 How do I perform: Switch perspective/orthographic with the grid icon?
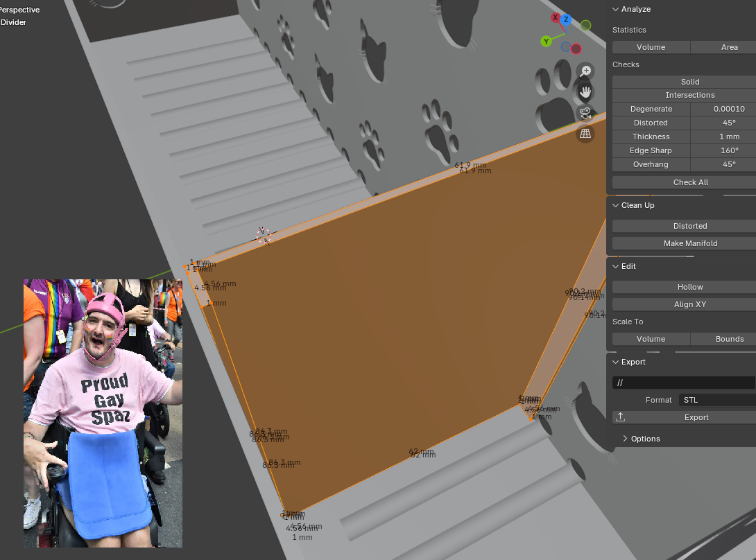coord(586,134)
